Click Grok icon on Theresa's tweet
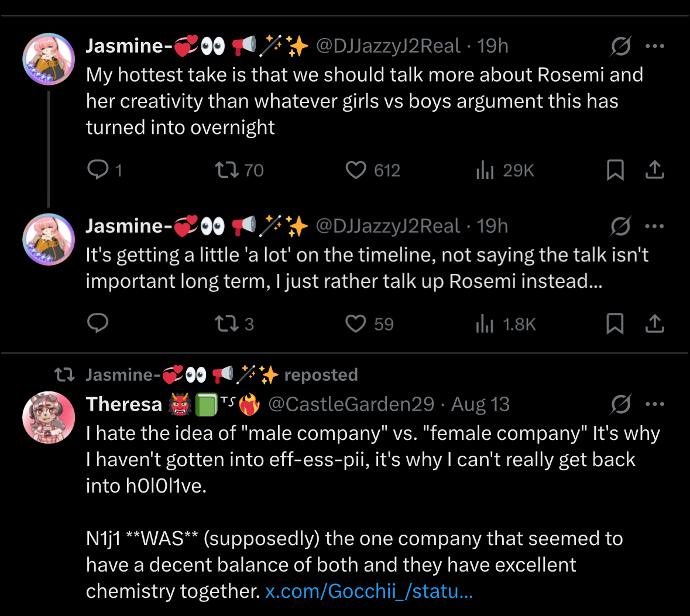 [x=620, y=404]
